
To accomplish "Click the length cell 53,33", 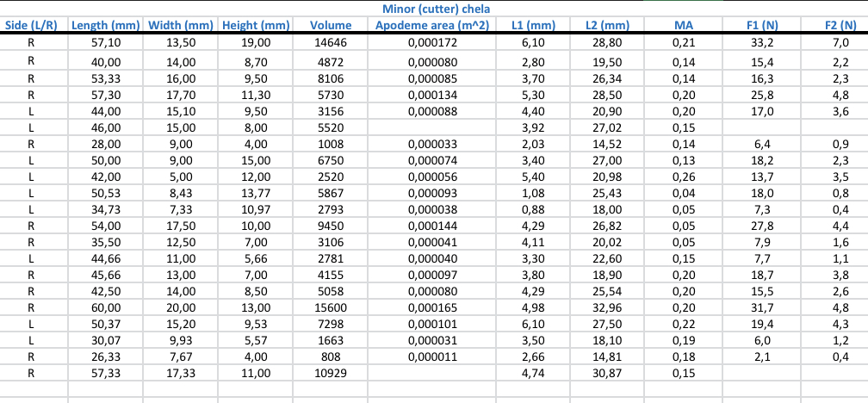I will 106,78.
